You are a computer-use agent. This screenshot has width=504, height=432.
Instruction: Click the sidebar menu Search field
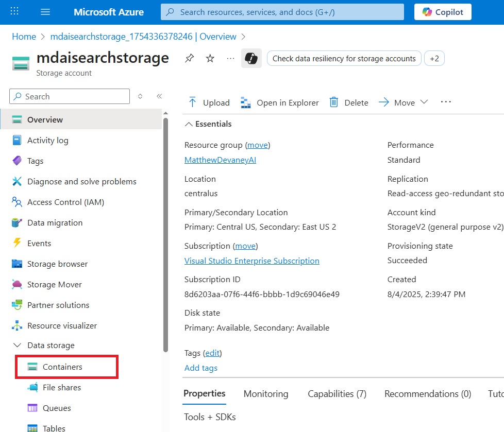pos(70,96)
